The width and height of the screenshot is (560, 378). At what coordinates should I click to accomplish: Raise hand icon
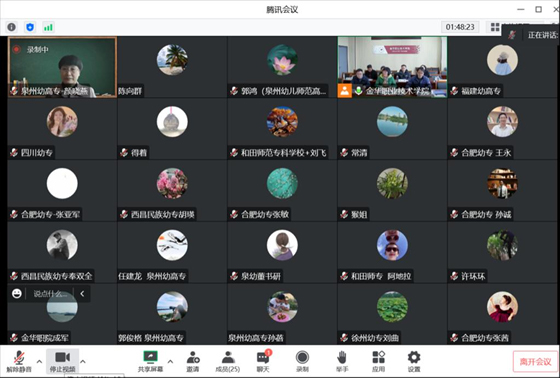pos(342,361)
